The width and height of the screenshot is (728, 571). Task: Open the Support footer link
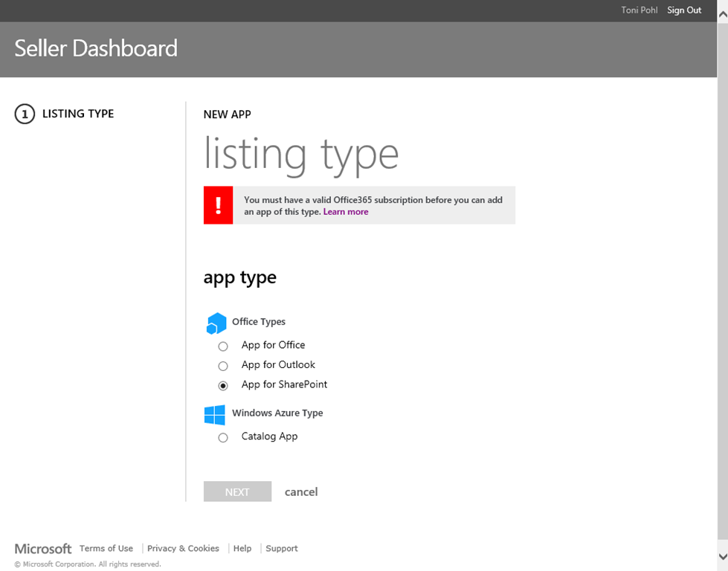point(282,549)
